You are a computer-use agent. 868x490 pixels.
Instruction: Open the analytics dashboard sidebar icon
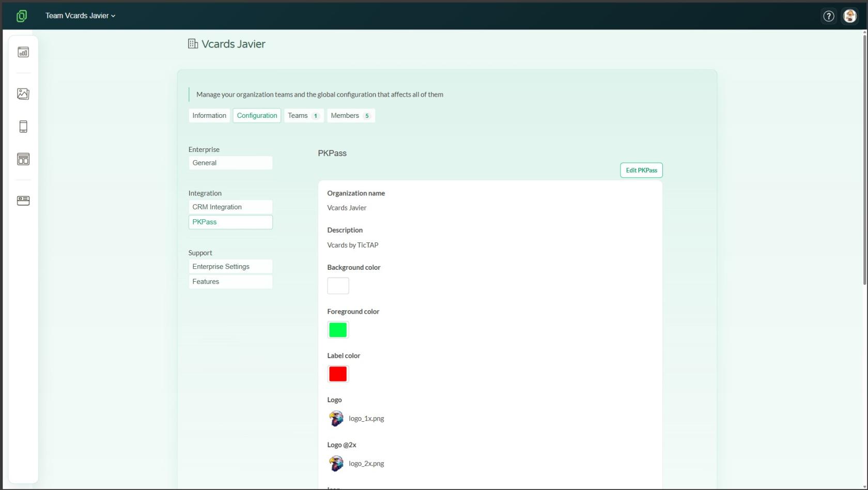23,52
